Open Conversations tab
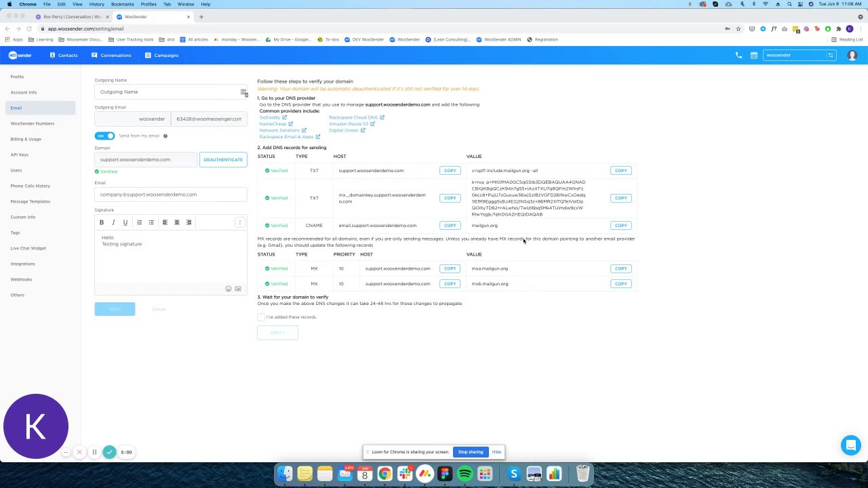Image resolution: width=868 pixels, height=488 pixels. pyautogui.click(x=111, y=55)
